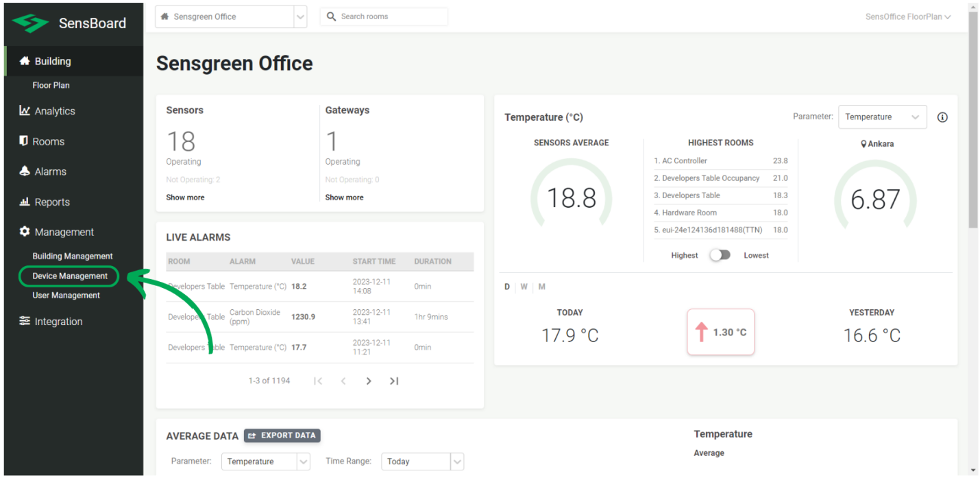Click the SensBoard logo icon
The height and width of the screenshot is (480, 980).
(x=30, y=23)
